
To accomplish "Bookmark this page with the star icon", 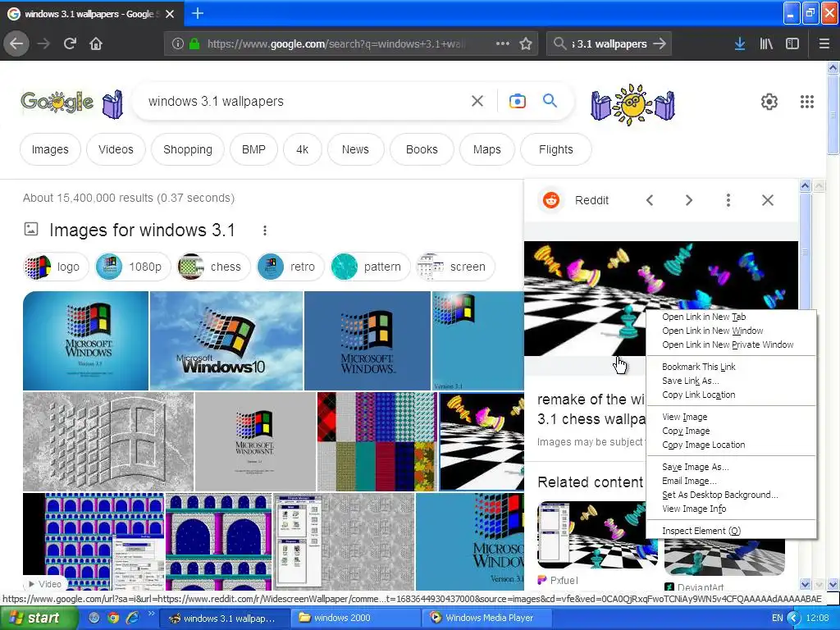I will (526, 43).
